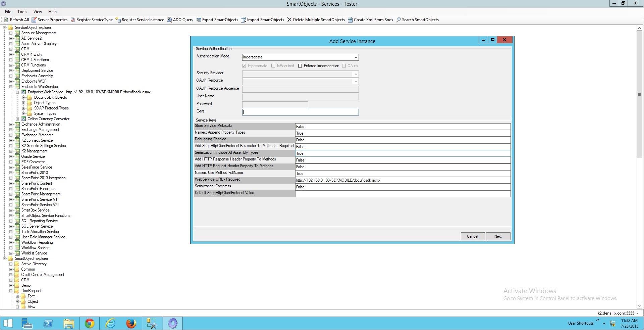Screen dimensions: 644x330
Task: Select the DocufloSDK Objects folder icon
Action: pos(30,97)
